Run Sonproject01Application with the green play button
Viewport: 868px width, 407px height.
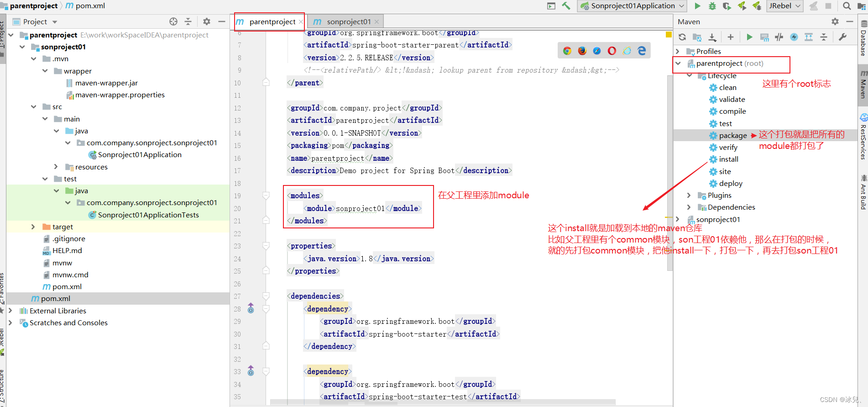tap(697, 6)
